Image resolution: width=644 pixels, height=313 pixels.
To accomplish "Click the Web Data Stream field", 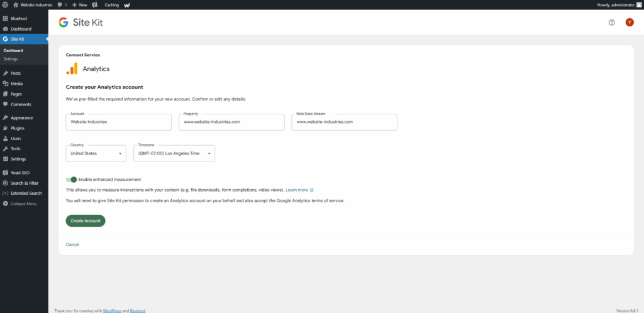I will pos(344,122).
